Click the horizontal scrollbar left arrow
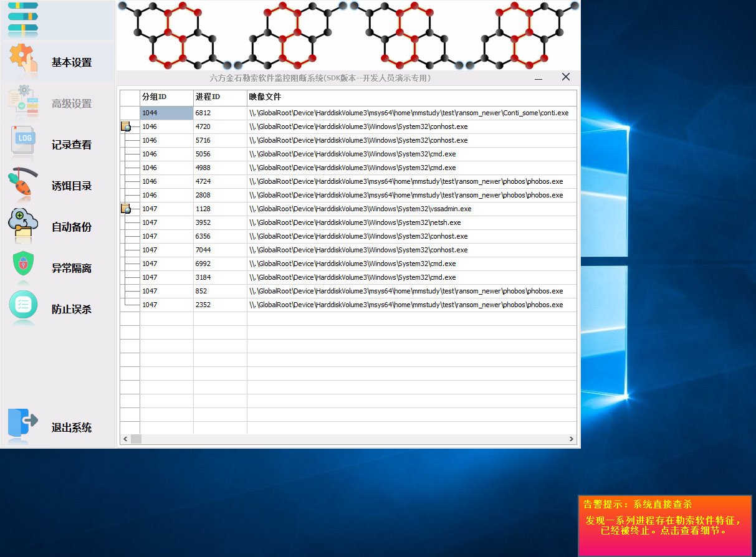The height and width of the screenshot is (557, 756). [x=125, y=439]
